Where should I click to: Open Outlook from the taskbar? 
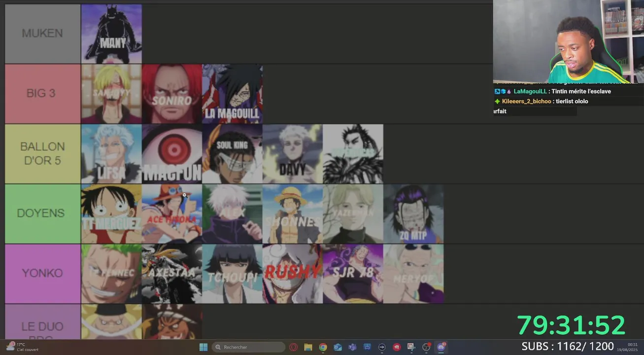pyautogui.click(x=338, y=347)
